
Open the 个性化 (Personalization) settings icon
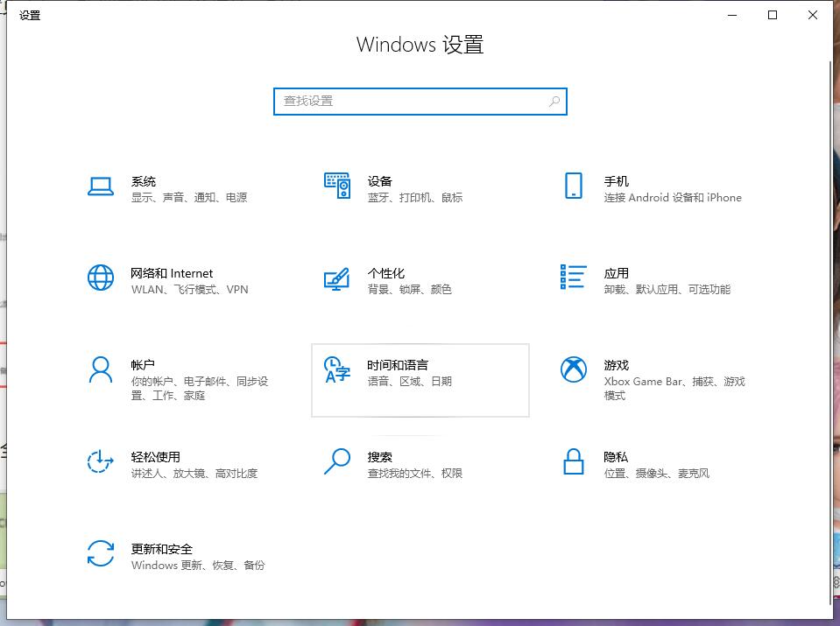pos(336,278)
